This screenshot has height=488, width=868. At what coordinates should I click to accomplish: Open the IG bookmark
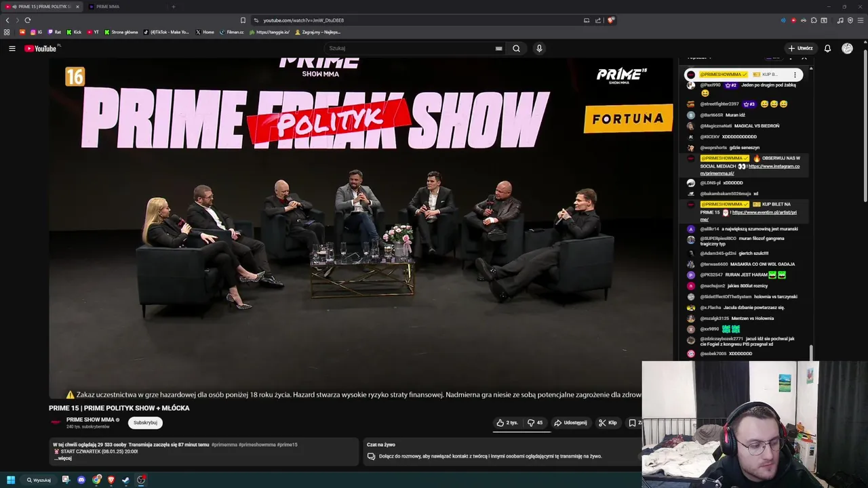[x=37, y=32]
